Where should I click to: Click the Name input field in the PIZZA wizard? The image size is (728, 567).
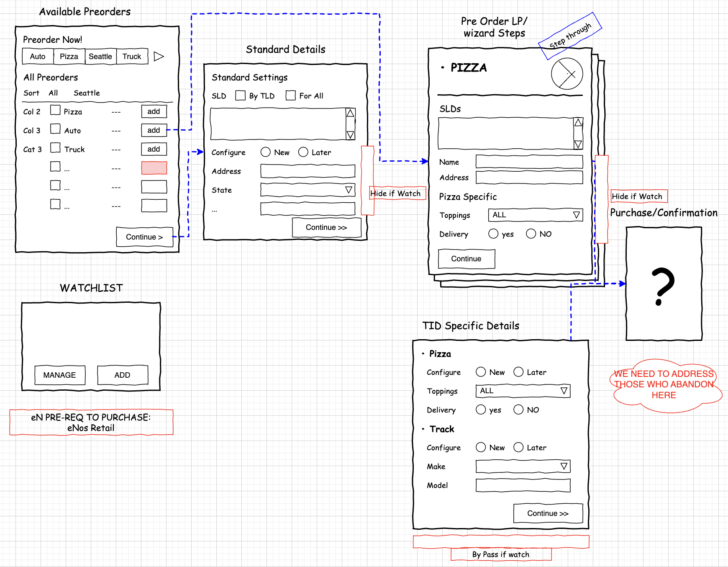pyautogui.click(x=529, y=162)
